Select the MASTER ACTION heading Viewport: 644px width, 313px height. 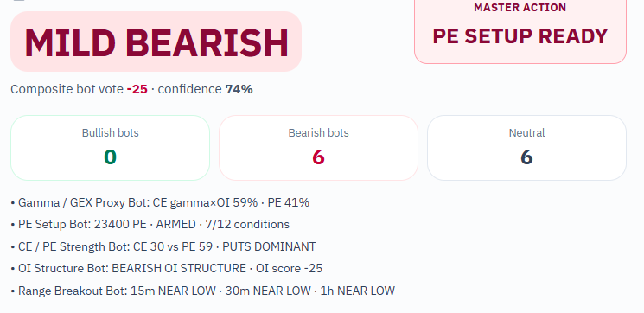click(x=520, y=8)
